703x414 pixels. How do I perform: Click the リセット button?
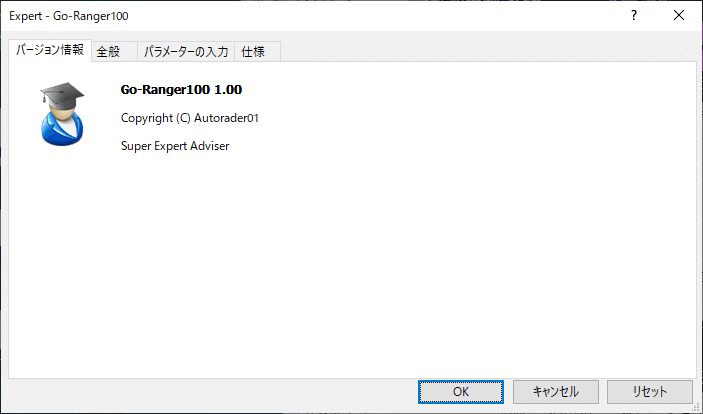(x=650, y=392)
